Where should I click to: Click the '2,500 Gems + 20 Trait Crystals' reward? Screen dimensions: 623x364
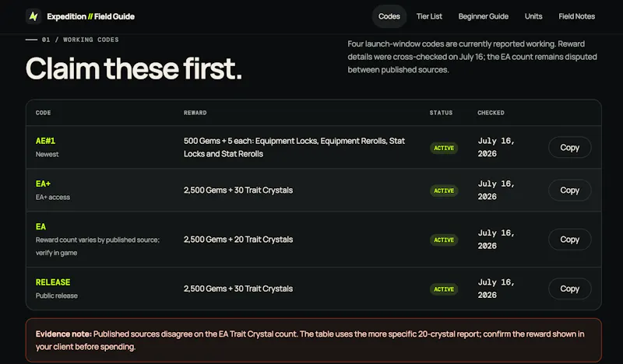(238, 240)
